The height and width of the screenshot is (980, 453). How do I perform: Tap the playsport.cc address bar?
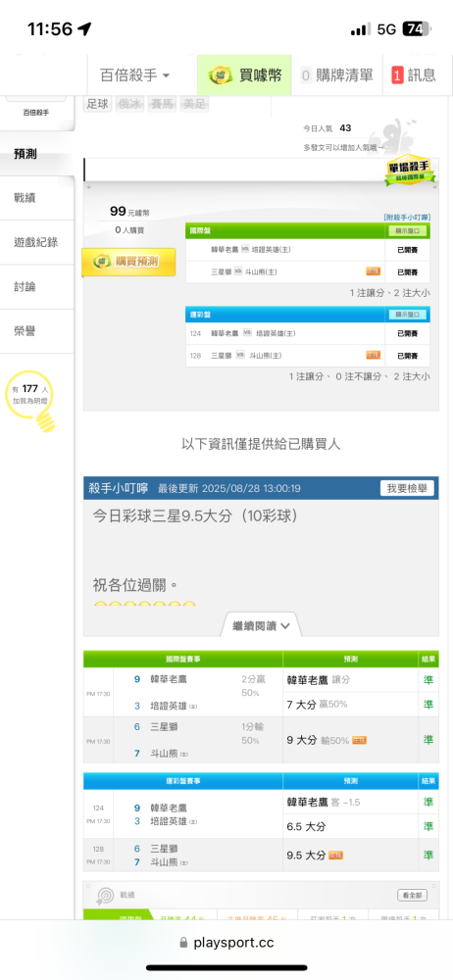pyautogui.click(x=226, y=943)
